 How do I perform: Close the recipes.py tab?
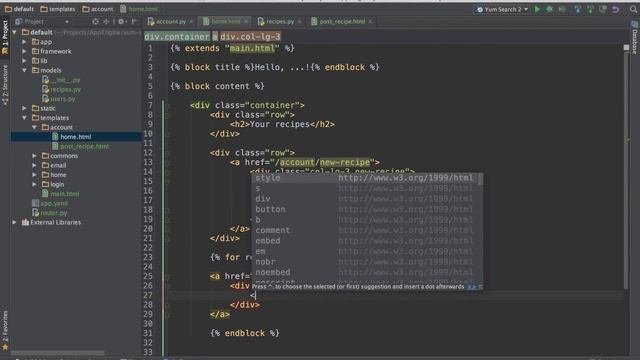point(299,21)
